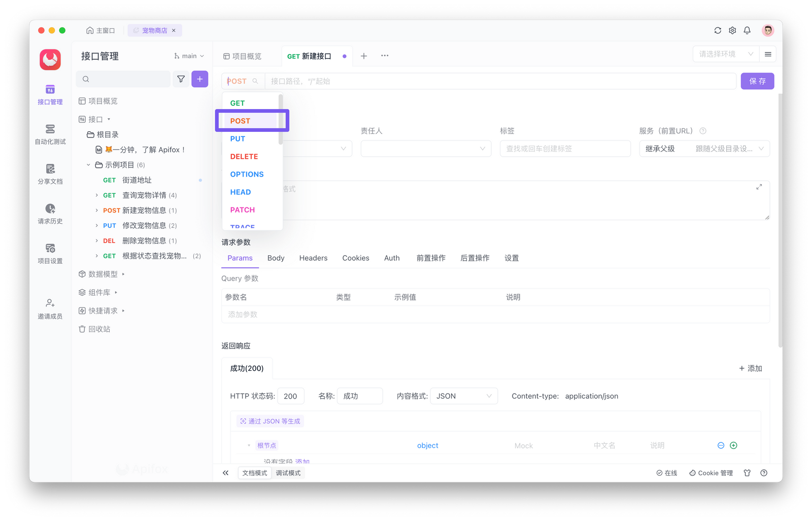Viewport: 812px width, 521px height.
Task: Open 项目设置 in the sidebar
Action: [49, 252]
